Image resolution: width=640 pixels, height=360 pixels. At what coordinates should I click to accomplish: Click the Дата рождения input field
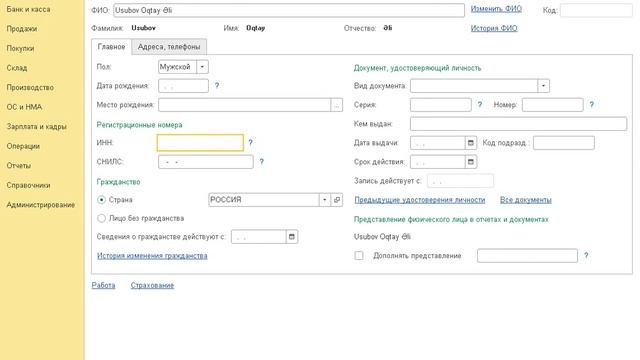coord(183,86)
